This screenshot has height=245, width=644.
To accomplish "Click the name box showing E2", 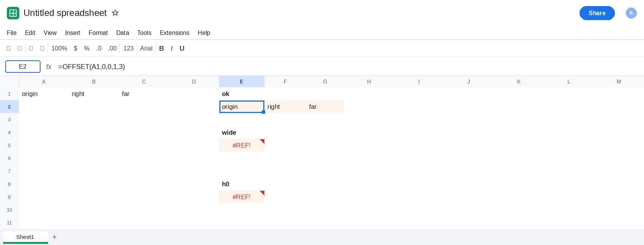I will pyautogui.click(x=23, y=67).
